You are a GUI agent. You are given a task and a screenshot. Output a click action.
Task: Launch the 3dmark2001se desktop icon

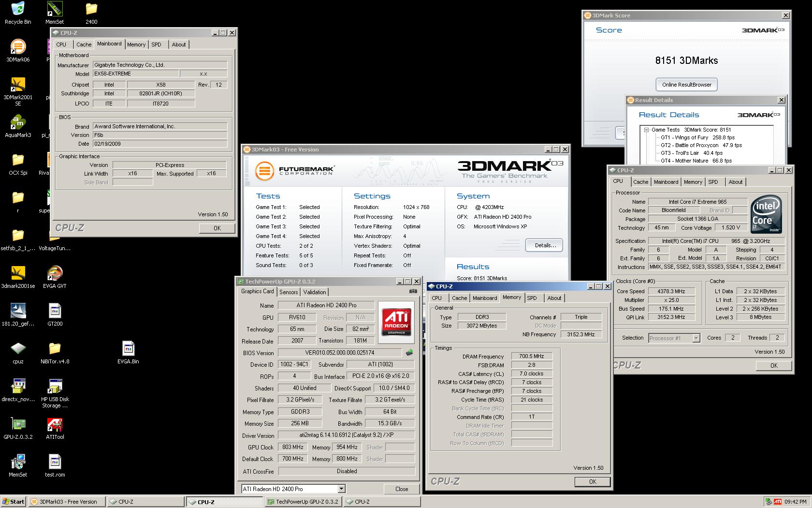18,277
